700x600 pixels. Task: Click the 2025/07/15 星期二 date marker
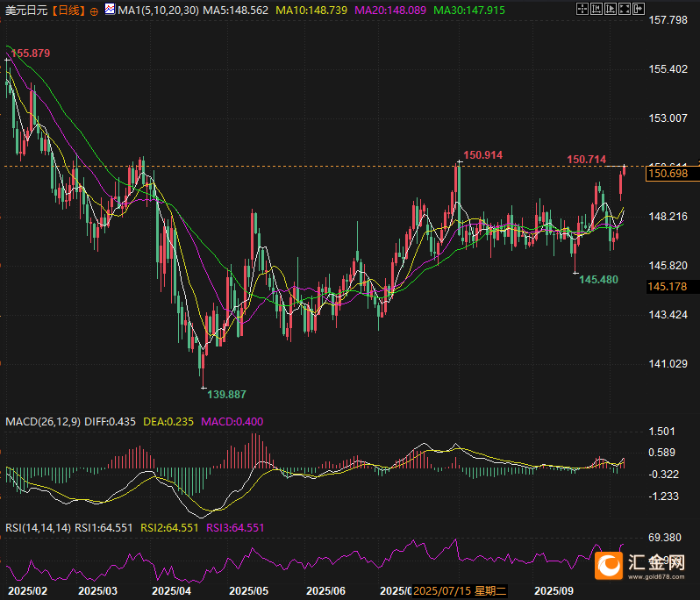point(460,591)
